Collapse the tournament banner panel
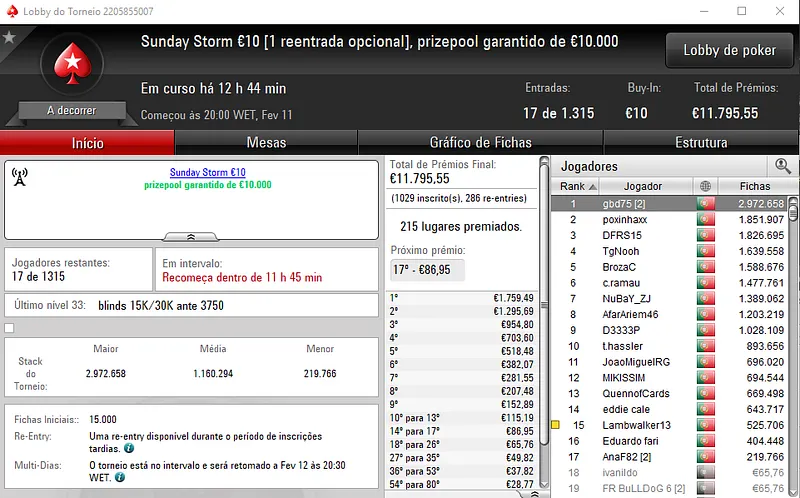This screenshot has width=800, height=498. (x=191, y=237)
